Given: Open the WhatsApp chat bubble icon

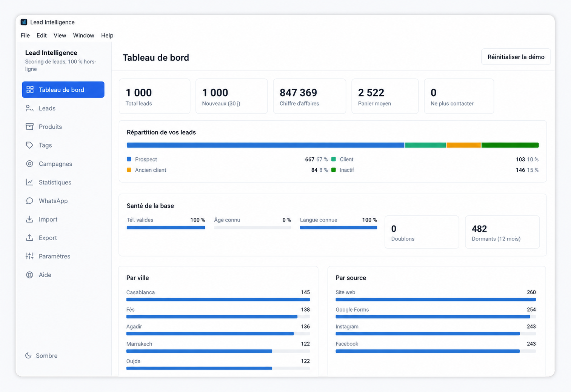Looking at the screenshot, I should pyautogui.click(x=29, y=201).
